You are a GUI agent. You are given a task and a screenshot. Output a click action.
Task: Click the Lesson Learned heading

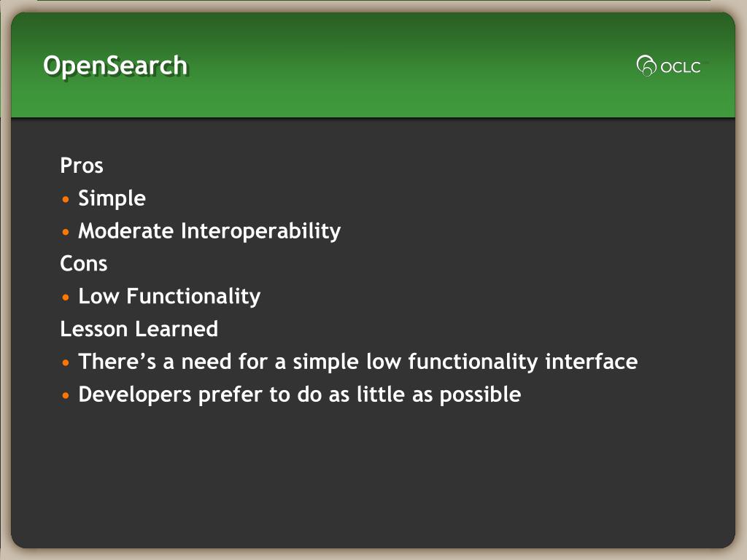pos(139,329)
